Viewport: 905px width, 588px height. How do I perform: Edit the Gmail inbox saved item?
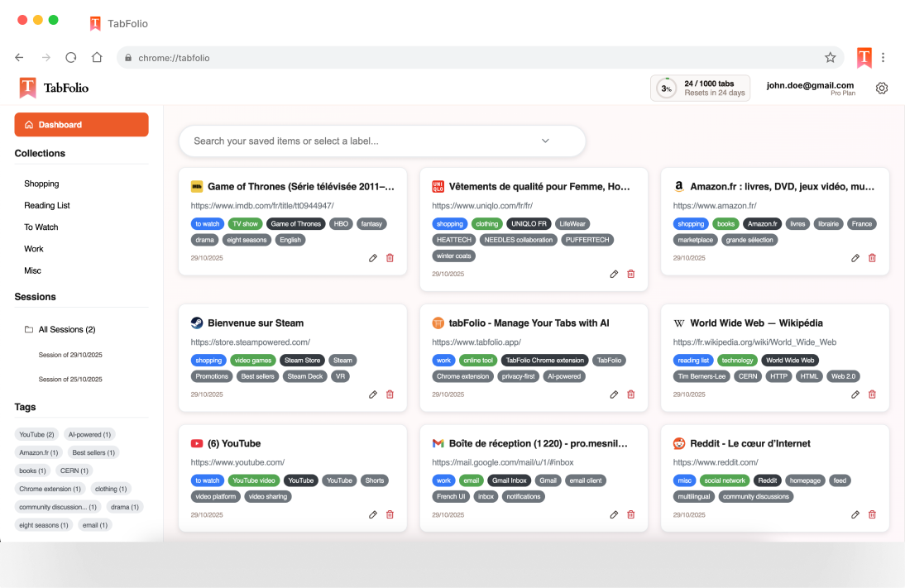[614, 514]
